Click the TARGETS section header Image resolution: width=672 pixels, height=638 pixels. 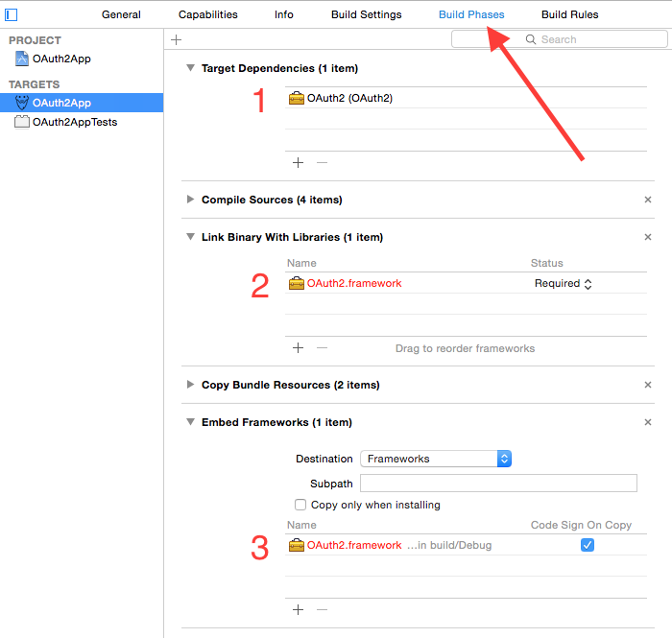(34, 84)
